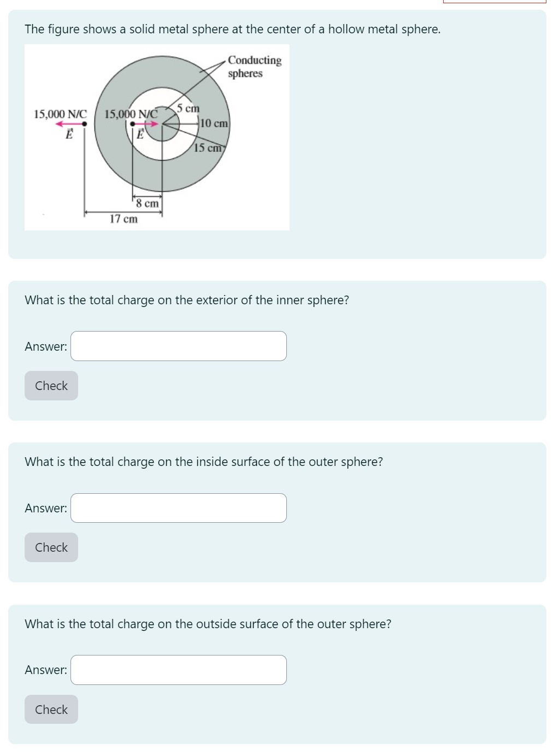Click the 8 cm dimension label
Viewport: 553px width, 756px height.
point(146,203)
